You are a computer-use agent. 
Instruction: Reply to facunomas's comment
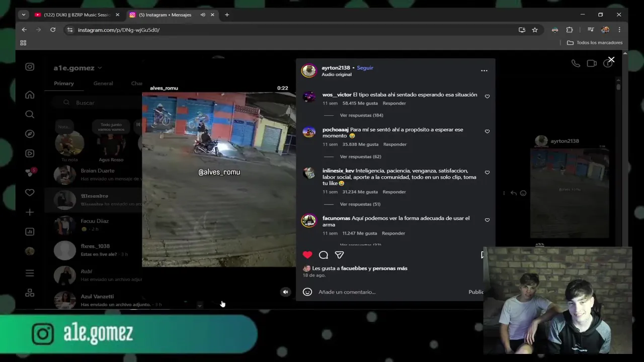tap(393, 233)
